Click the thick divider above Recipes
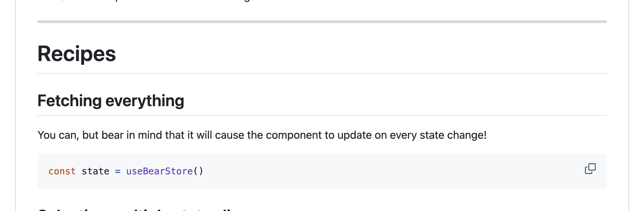The image size is (644, 211). click(x=322, y=22)
